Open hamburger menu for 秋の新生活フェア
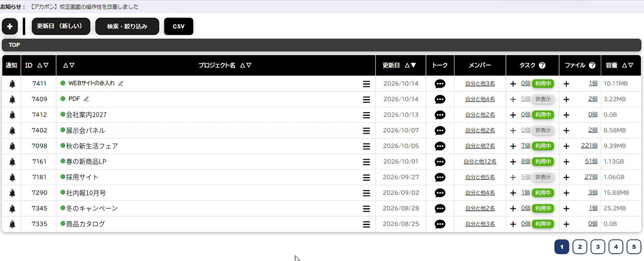This screenshot has width=644, height=261. (x=366, y=146)
